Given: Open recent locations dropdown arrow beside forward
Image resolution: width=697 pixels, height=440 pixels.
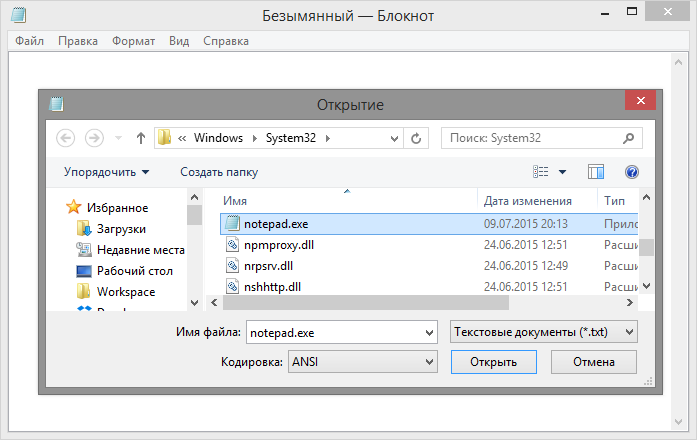Looking at the screenshot, I should coord(118,138).
